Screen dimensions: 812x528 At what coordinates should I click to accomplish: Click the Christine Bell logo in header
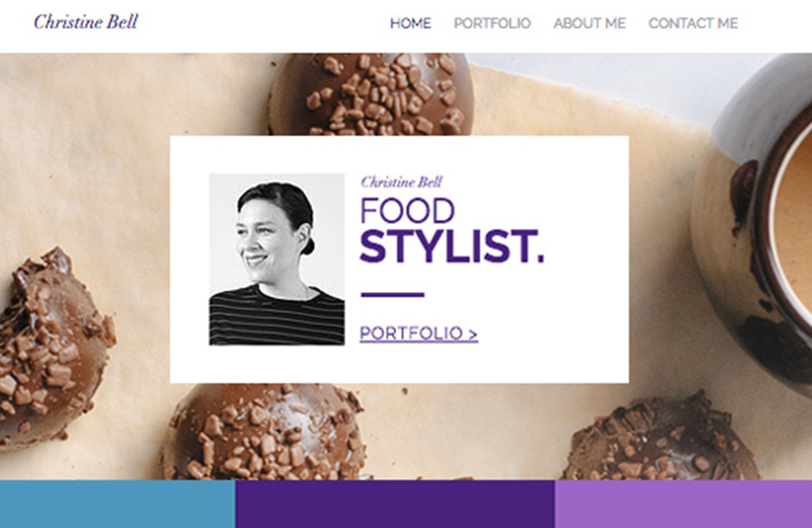[x=86, y=22]
